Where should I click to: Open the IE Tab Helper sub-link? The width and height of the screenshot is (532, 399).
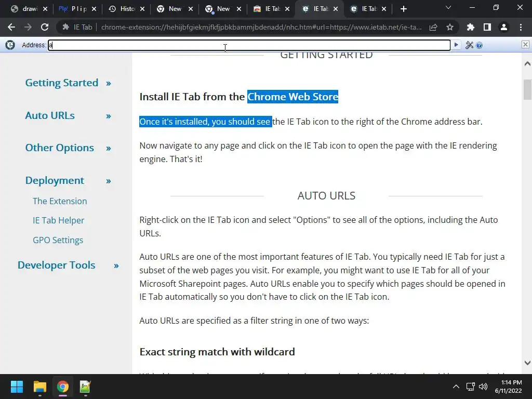pos(58,220)
